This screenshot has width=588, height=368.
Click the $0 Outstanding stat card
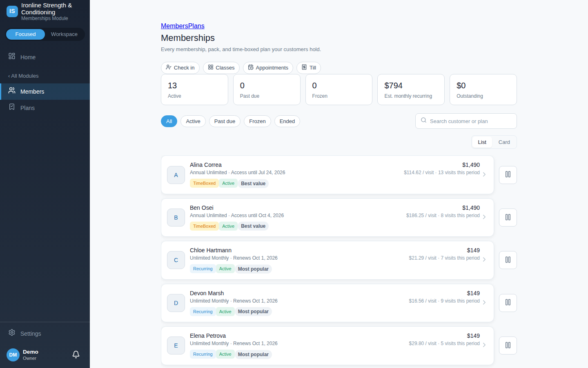483,90
